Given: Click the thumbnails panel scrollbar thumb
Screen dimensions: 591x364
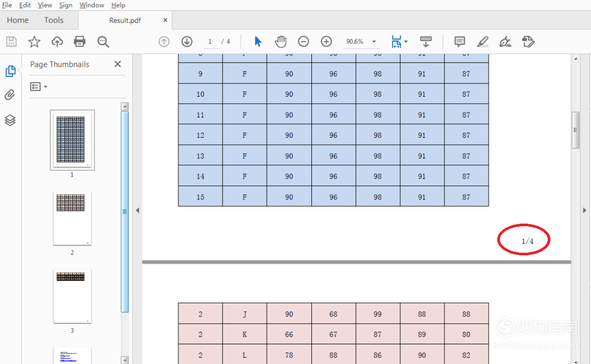Looking at the screenshot, I should (x=125, y=212).
